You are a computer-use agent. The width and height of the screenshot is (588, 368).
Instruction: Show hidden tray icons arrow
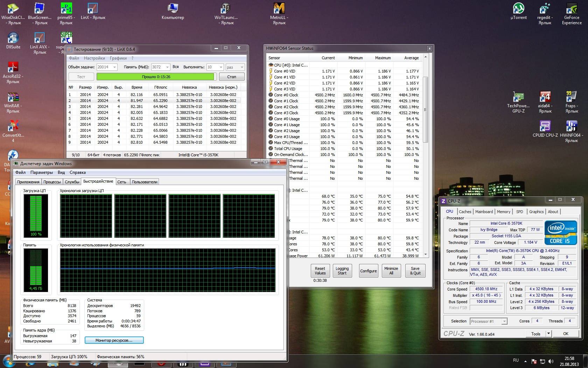click(x=525, y=361)
